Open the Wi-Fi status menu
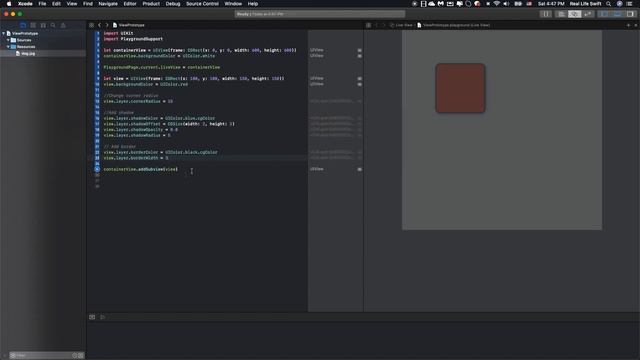The width and height of the screenshot is (640, 360). click(497, 4)
